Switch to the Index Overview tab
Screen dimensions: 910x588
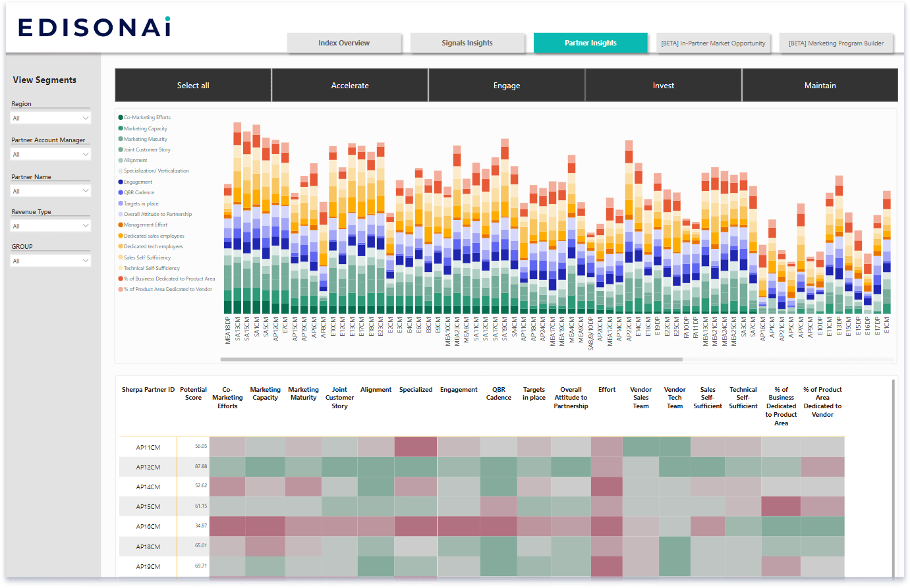344,43
